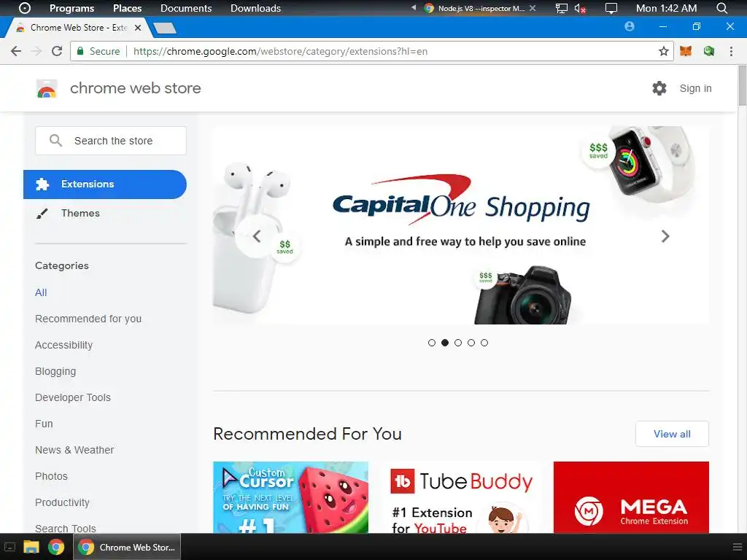Open the Chrome profile avatar icon
The height and width of the screenshot is (560, 747).
click(x=630, y=27)
